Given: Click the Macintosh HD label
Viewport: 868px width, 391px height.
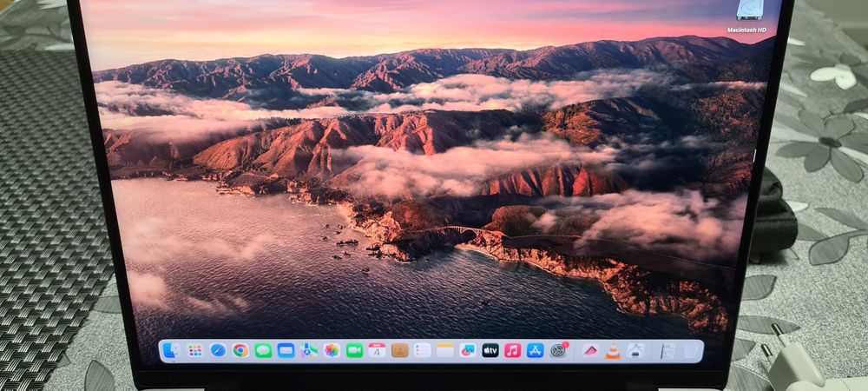Looking at the screenshot, I should [x=746, y=30].
